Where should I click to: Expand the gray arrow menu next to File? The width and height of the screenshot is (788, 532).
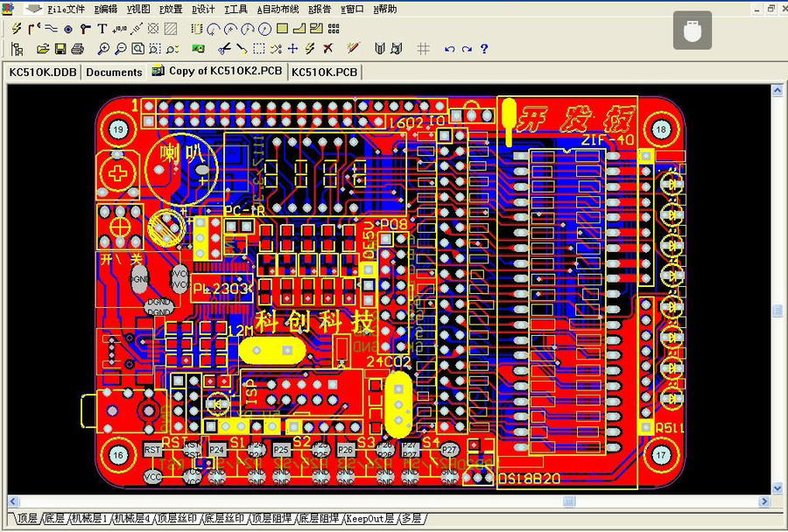point(33,9)
